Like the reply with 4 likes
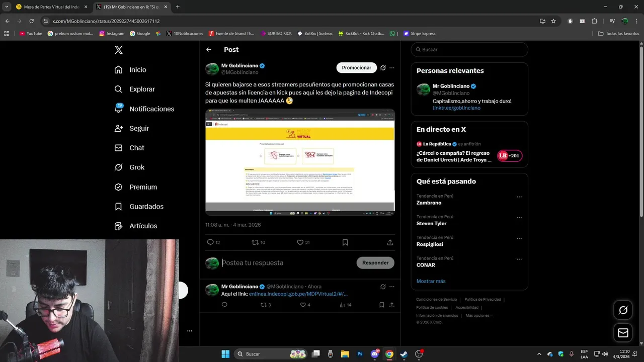Viewport: 644px width, 362px height. click(303, 305)
